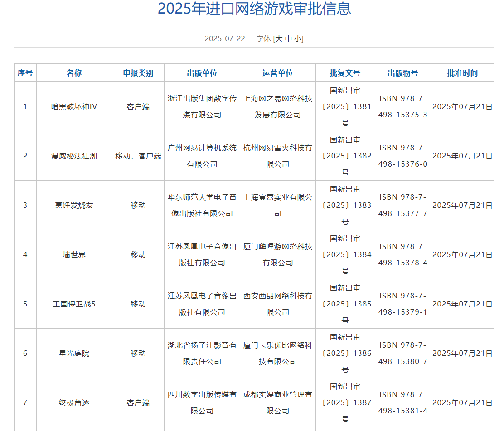
Task: Click the 名称 column header
Action: pos(74,73)
